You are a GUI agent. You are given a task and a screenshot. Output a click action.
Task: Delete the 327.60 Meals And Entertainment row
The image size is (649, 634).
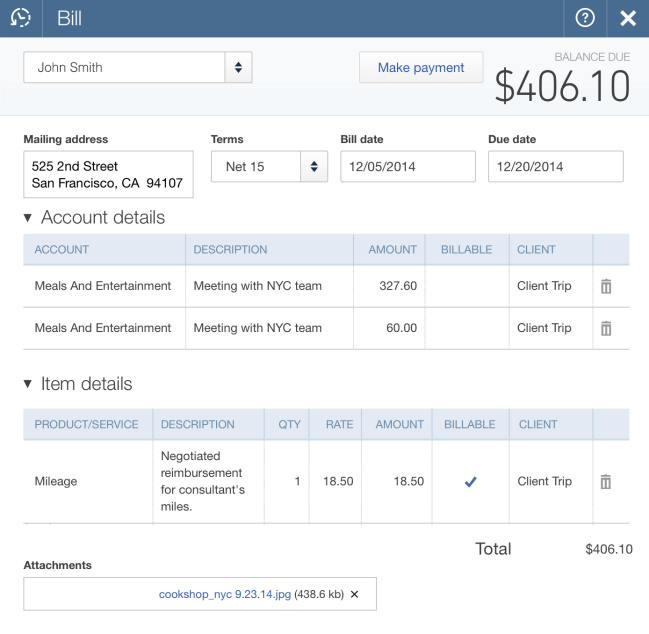coord(606,286)
